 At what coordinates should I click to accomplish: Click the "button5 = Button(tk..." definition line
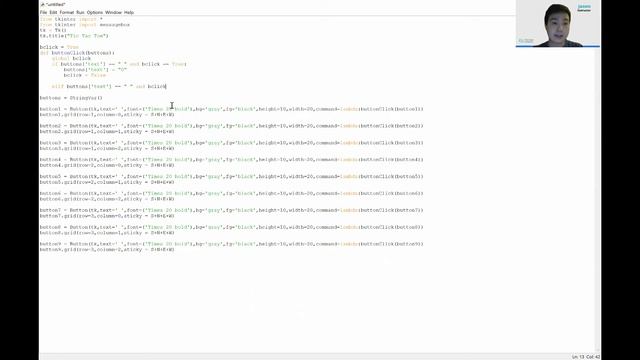[x=231, y=177]
